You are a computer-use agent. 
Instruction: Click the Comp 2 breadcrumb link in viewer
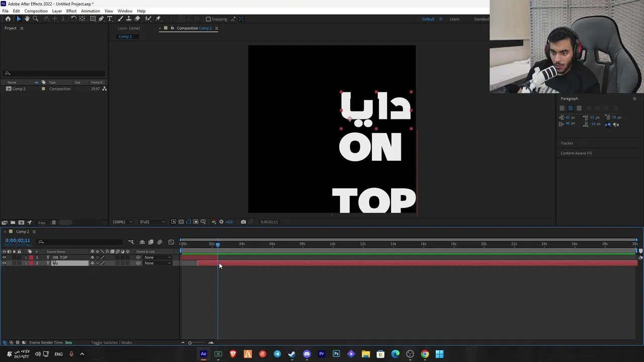pyautogui.click(x=125, y=37)
